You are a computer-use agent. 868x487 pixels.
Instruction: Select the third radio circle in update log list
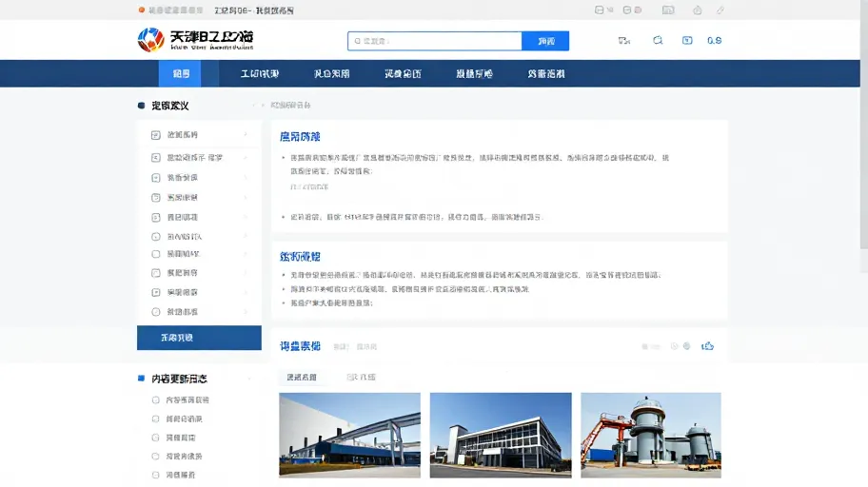point(155,438)
